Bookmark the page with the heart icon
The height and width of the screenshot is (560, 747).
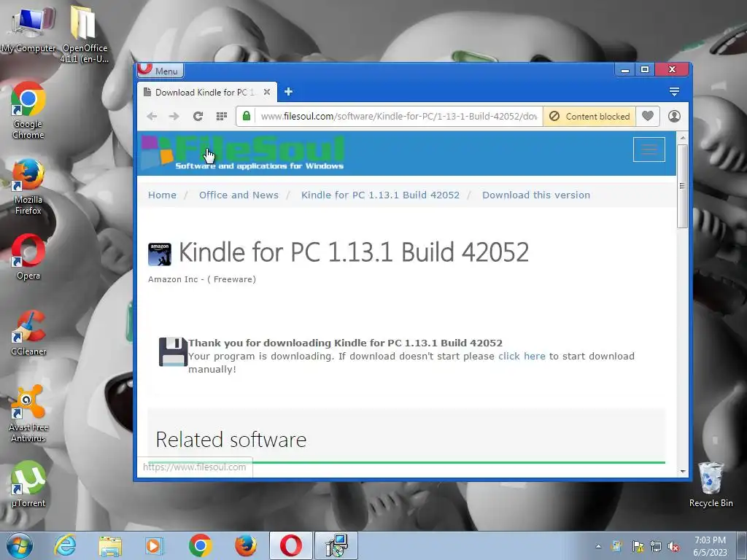648,116
